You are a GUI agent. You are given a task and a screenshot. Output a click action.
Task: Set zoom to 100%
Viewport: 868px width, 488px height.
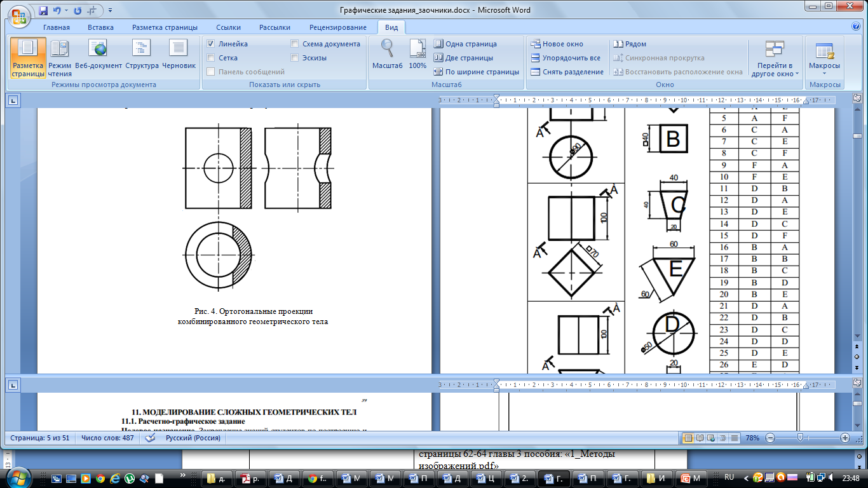click(417, 55)
